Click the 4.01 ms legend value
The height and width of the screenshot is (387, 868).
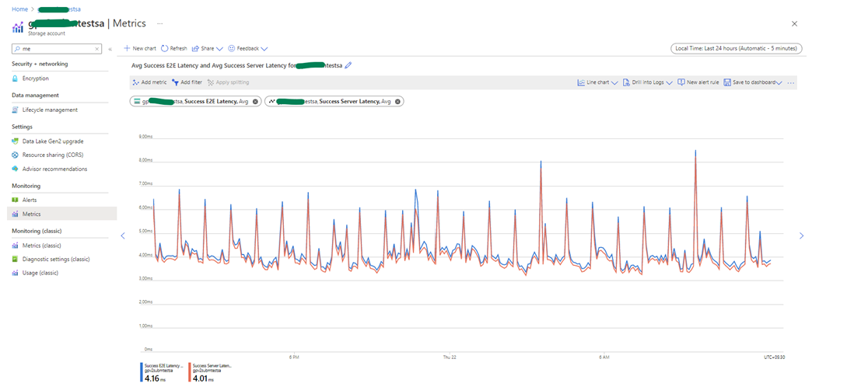(x=205, y=378)
